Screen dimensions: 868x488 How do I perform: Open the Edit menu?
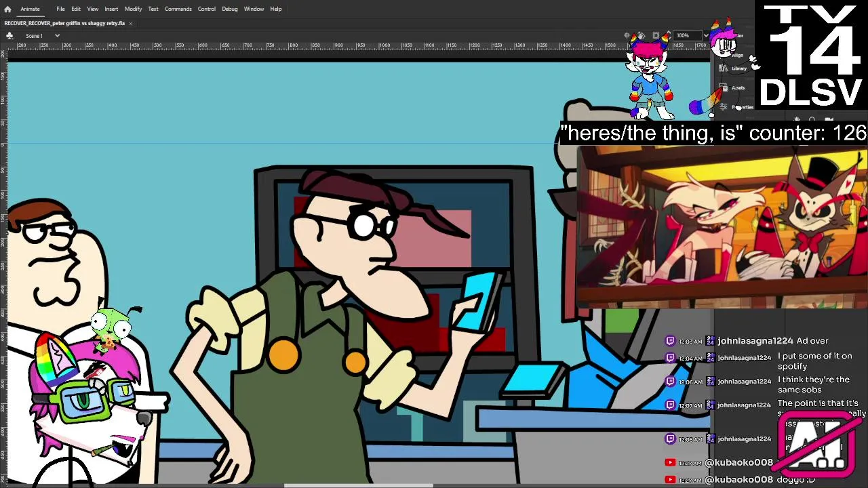tap(76, 9)
